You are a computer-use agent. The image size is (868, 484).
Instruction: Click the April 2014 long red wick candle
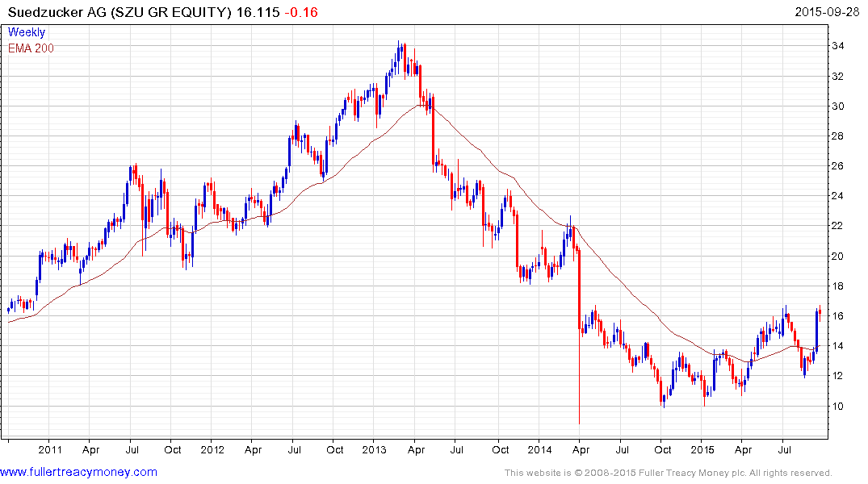579,336
